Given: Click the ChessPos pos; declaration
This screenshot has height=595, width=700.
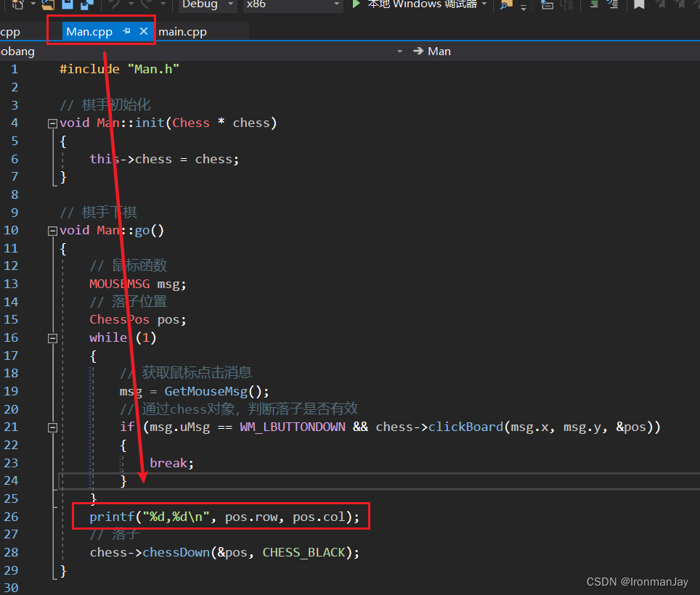Looking at the screenshot, I should click(x=137, y=320).
